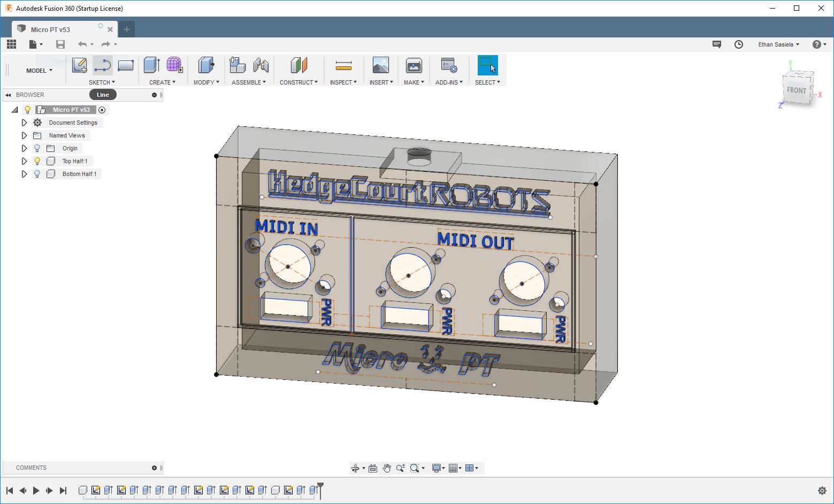Open timeline settings gear

click(822, 491)
